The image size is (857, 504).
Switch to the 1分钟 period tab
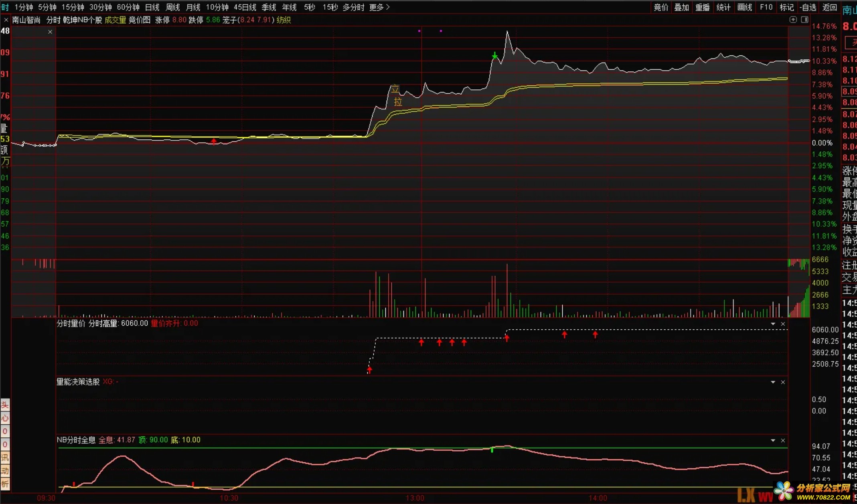pyautogui.click(x=24, y=7)
